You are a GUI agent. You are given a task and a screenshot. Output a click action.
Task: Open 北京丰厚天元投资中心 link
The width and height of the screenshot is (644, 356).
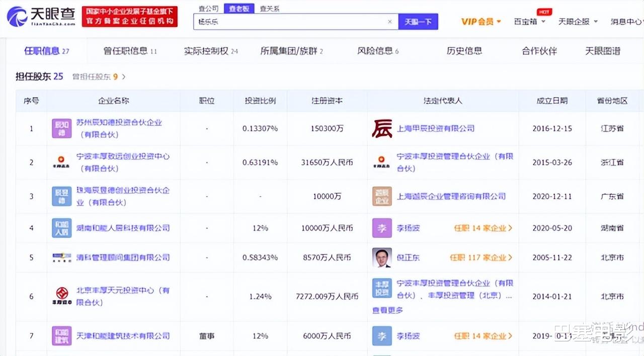click(x=123, y=296)
